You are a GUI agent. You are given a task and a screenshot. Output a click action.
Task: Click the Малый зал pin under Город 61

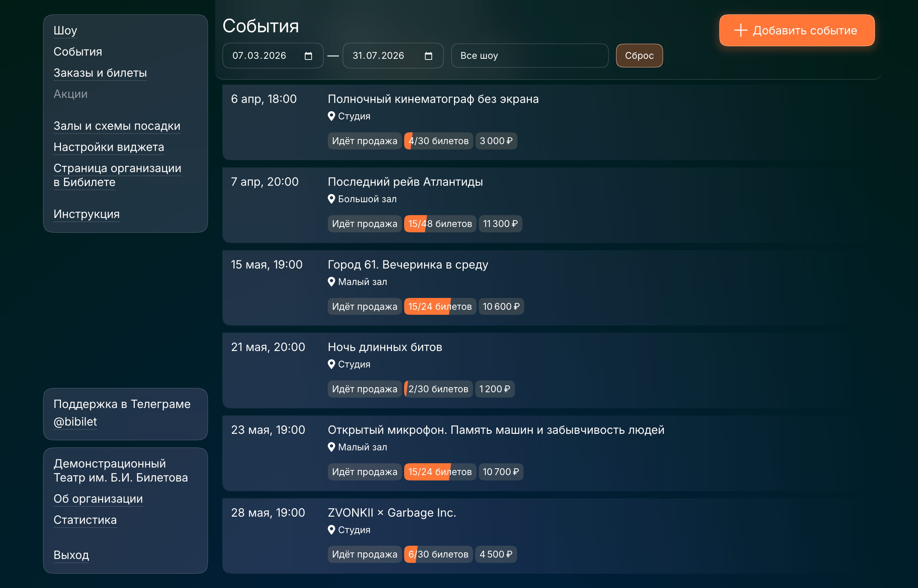pos(331,282)
